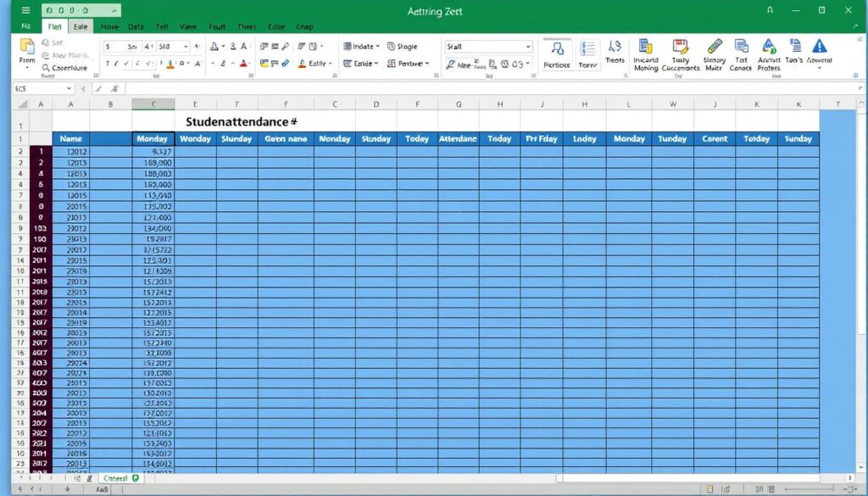
Task: Open the Fil menu tab
Action: click(25, 26)
